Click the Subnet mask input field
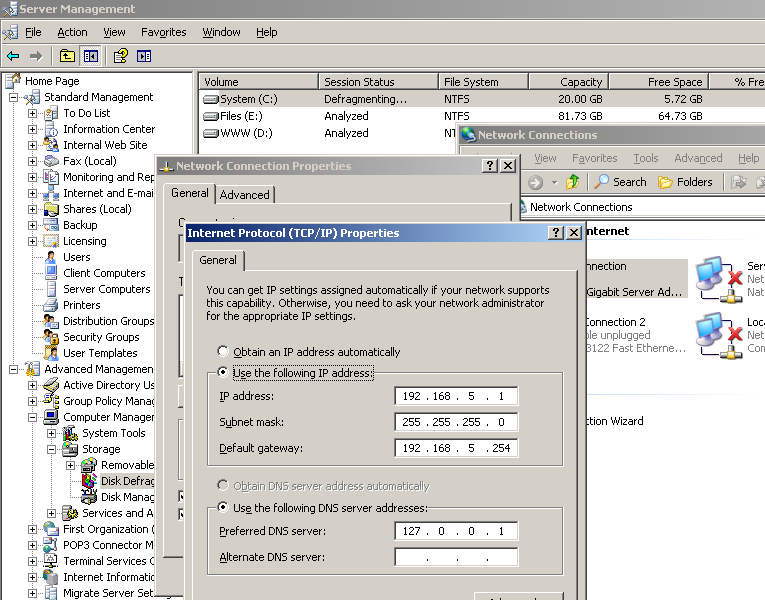This screenshot has width=765, height=600. point(456,422)
